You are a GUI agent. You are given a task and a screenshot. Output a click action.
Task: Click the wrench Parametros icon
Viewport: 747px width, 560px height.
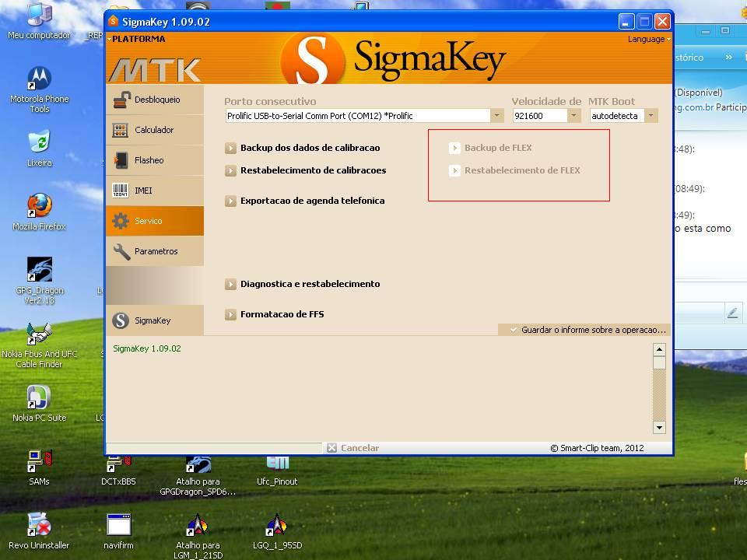[121, 251]
